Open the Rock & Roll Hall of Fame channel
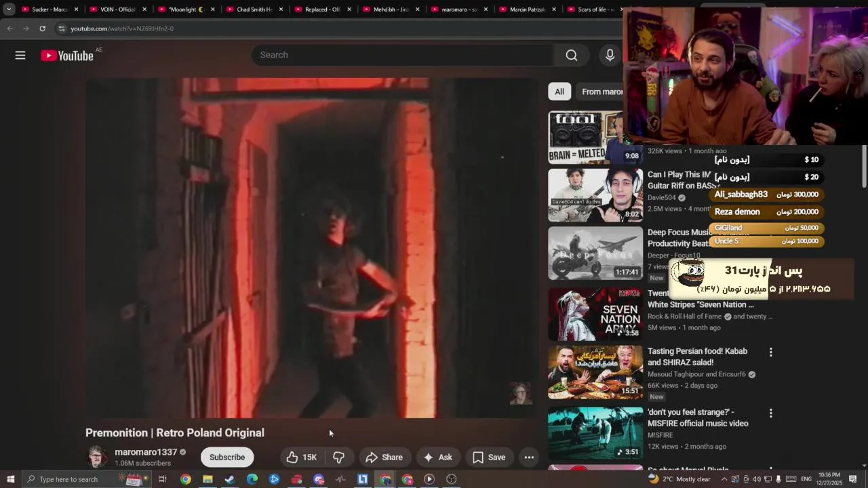Viewport: 868px width, 488px height. (x=684, y=317)
